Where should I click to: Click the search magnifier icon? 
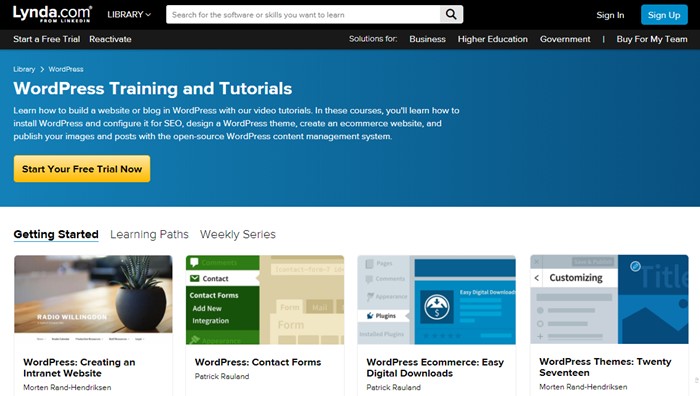pyautogui.click(x=451, y=14)
